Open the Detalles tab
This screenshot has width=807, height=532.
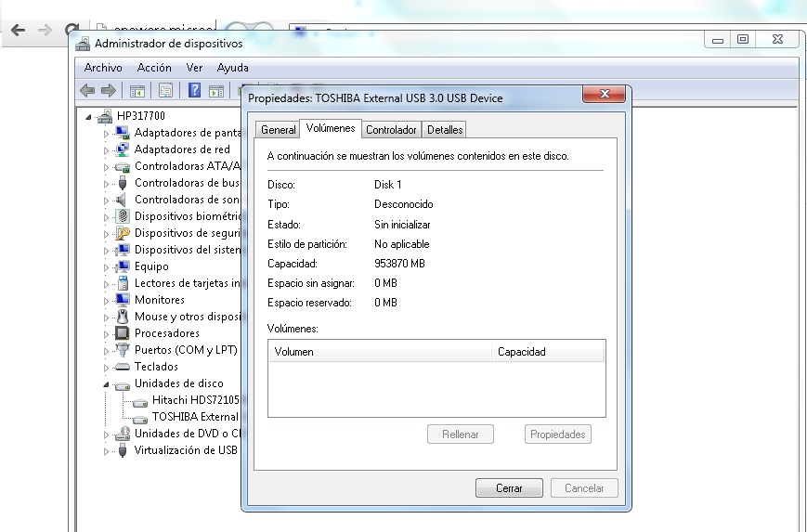[445, 130]
